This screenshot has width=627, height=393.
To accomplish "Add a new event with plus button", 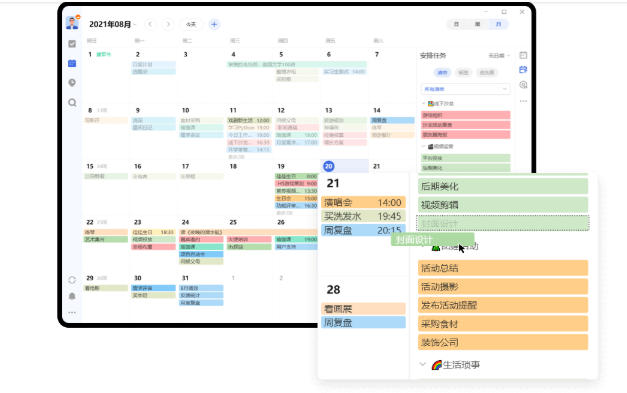I will pos(214,24).
